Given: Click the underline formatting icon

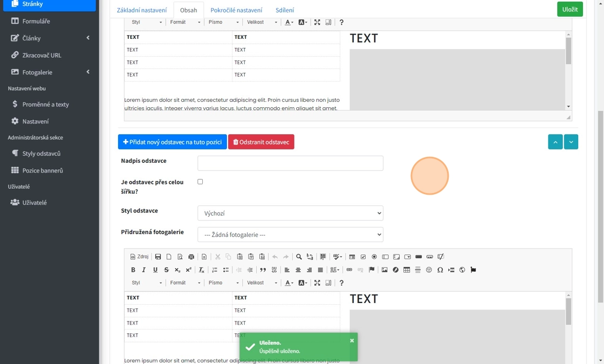Looking at the screenshot, I should (x=155, y=270).
